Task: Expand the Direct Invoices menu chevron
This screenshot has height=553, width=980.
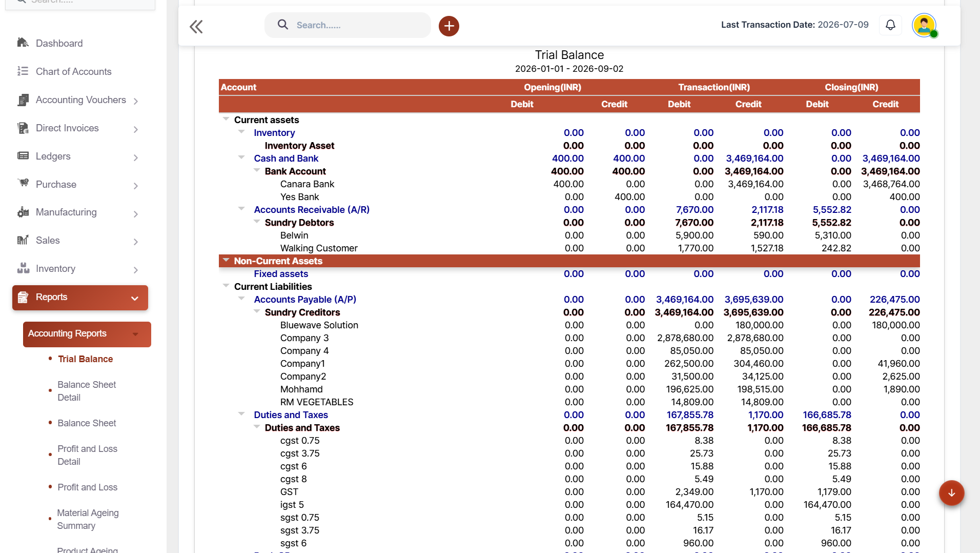Action: pos(136,129)
